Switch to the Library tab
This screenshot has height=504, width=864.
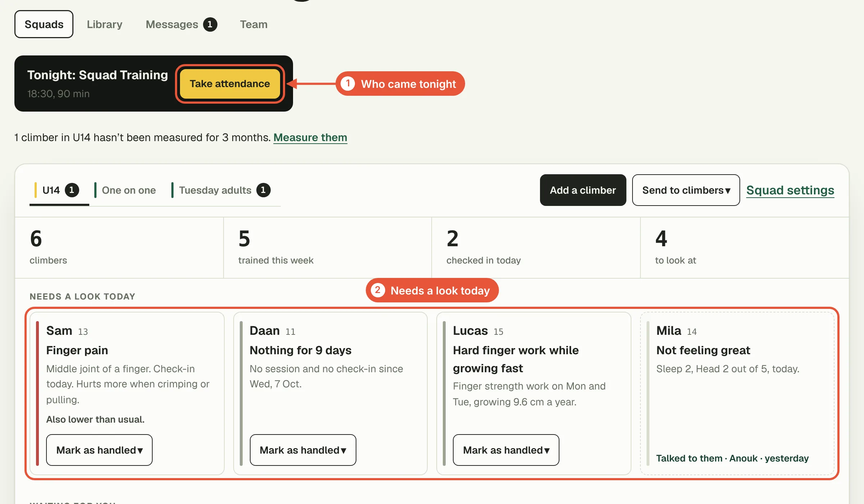tap(104, 24)
